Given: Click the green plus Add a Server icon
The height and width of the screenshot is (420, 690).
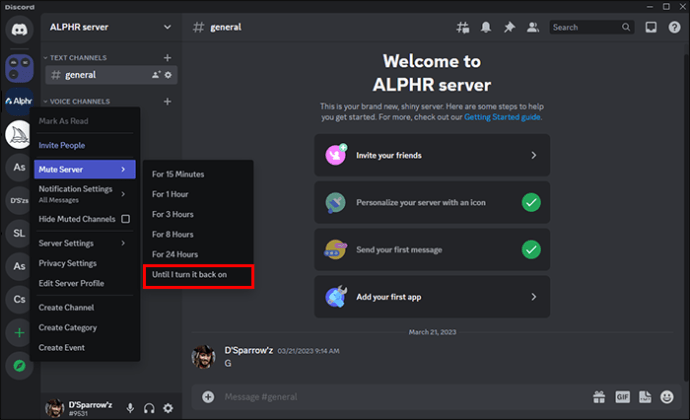Looking at the screenshot, I should pos(19,332).
